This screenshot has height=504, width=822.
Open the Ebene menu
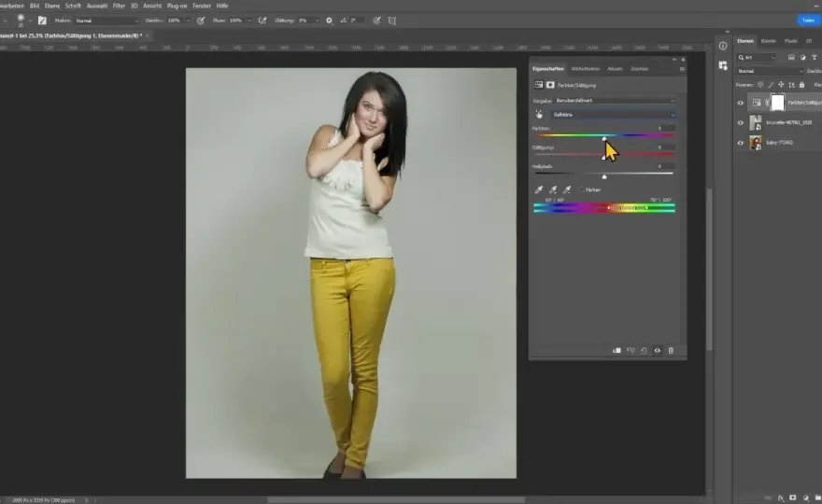pos(52,6)
